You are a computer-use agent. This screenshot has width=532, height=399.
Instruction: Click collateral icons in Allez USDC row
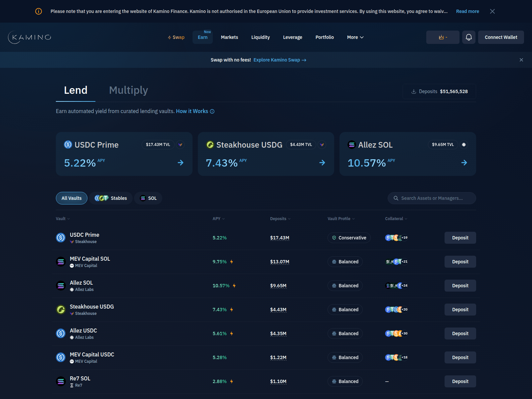[x=396, y=333]
